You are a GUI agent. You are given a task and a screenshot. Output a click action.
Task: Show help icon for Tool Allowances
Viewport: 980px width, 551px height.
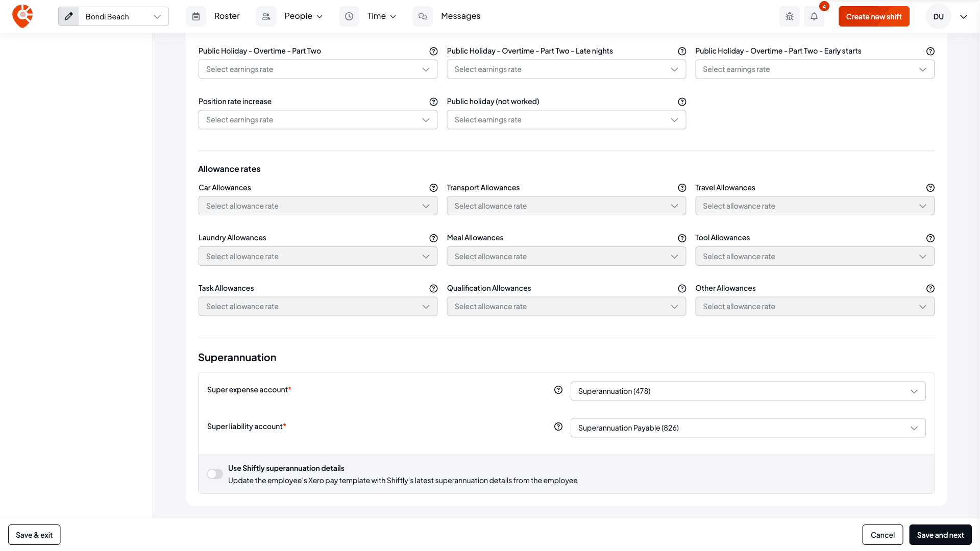coord(930,238)
